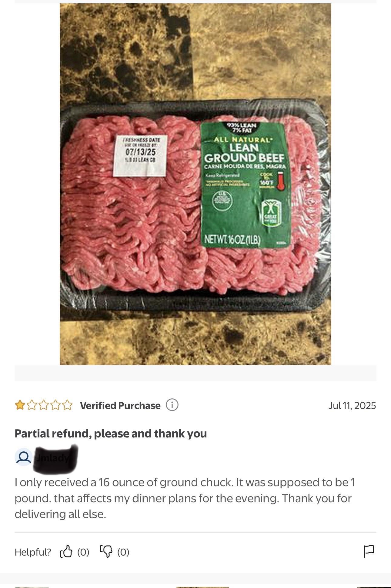Select the first gold star rating
The image size is (391, 588).
(20, 405)
